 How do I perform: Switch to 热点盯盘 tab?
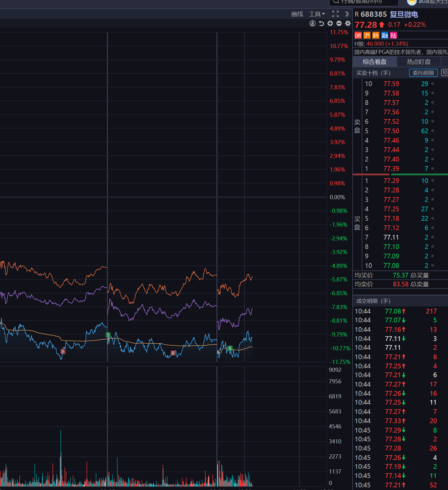(x=419, y=62)
